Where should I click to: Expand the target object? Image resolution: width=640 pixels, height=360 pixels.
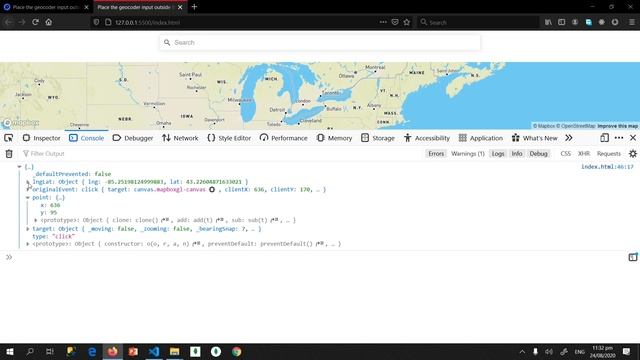click(28, 229)
